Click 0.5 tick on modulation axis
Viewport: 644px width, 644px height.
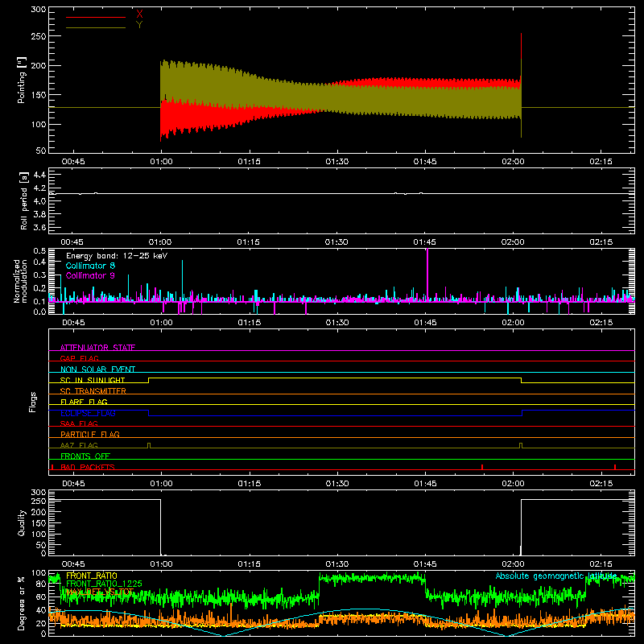coord(39,251)
